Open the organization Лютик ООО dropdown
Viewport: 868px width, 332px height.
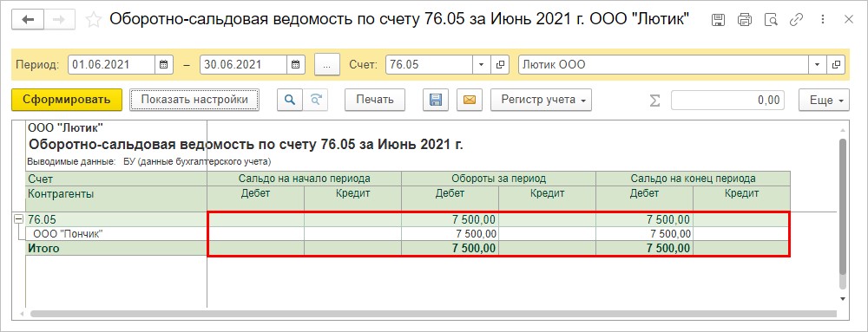pos(817,65)
